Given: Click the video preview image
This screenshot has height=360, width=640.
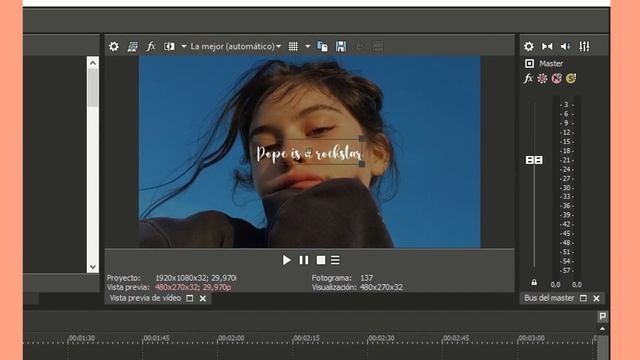Looking at the screenshot, I should click(309, 152).
